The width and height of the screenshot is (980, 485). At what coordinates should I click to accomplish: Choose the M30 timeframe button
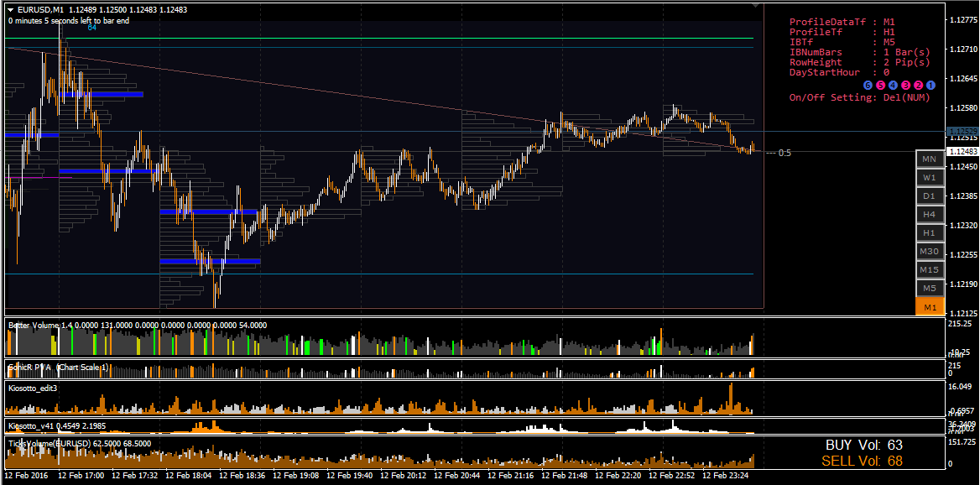(930, 251)
